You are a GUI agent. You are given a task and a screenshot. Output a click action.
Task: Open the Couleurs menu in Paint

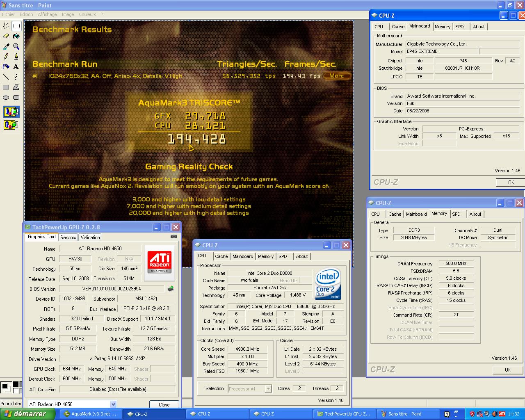pyautogui.click(x=87, y=14)
